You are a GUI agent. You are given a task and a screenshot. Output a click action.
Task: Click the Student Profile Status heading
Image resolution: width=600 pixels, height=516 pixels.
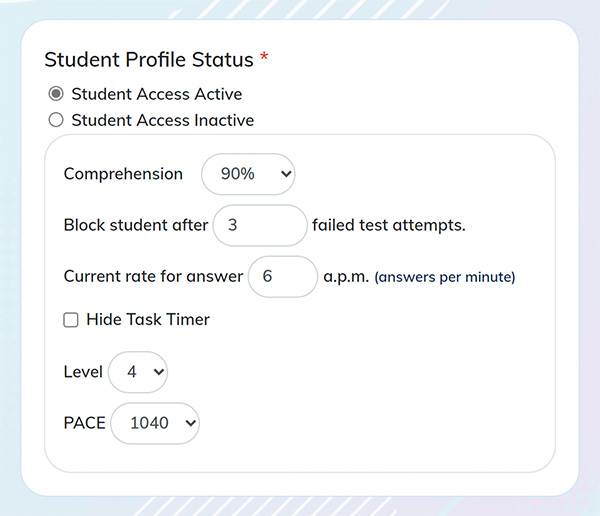tap(149, 60)
